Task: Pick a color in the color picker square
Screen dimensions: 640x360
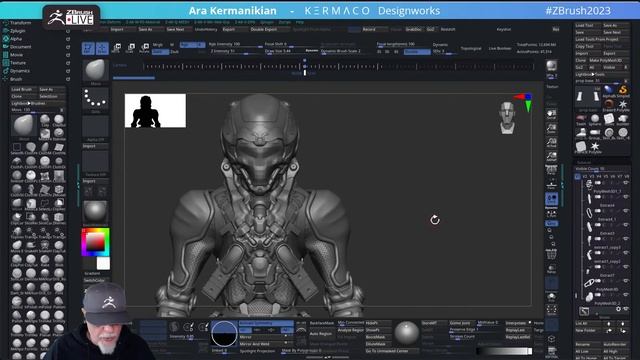Action: point(95,242)
